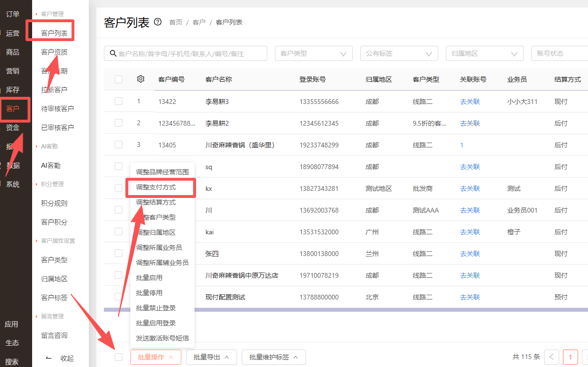
Task: Choose 调整所属辅业务员 from batch menu
Action: pos(162,263)
